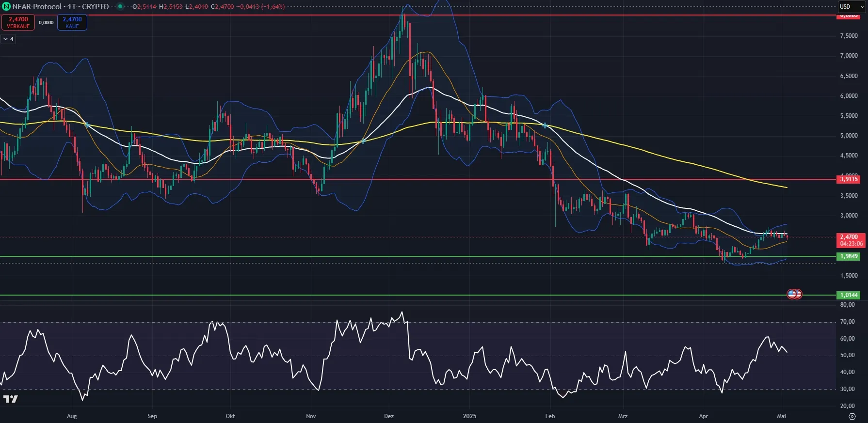Click the RSI scale value 50,00

point(847,355)
